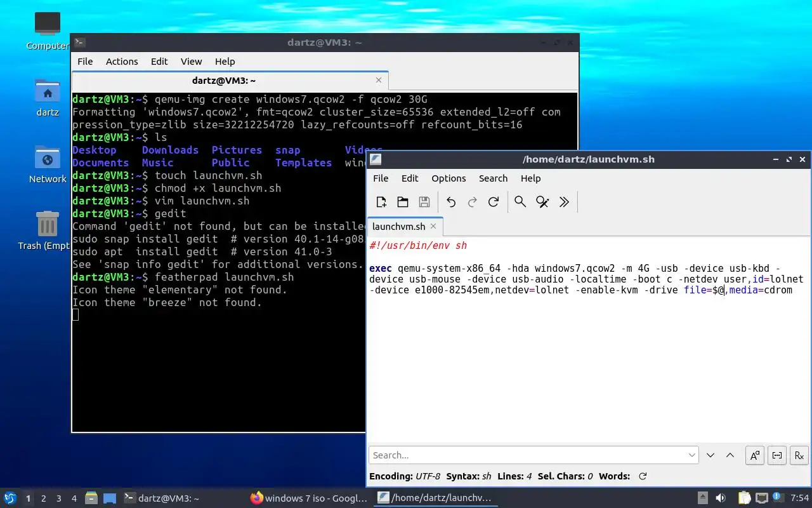Open the dartz home folder desktop icon

pos(48,97)
